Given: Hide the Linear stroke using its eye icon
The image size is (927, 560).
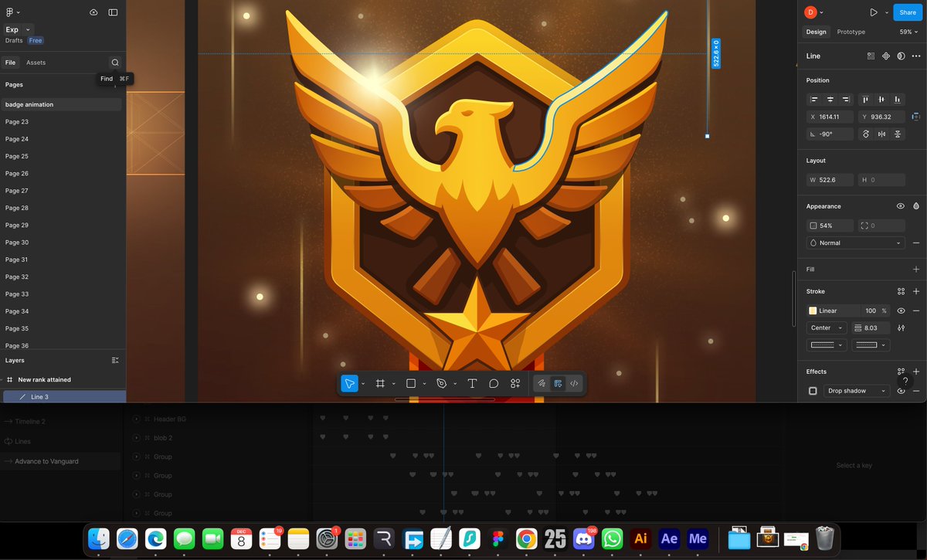Looking at the screenshot, I should coord(901,311).
